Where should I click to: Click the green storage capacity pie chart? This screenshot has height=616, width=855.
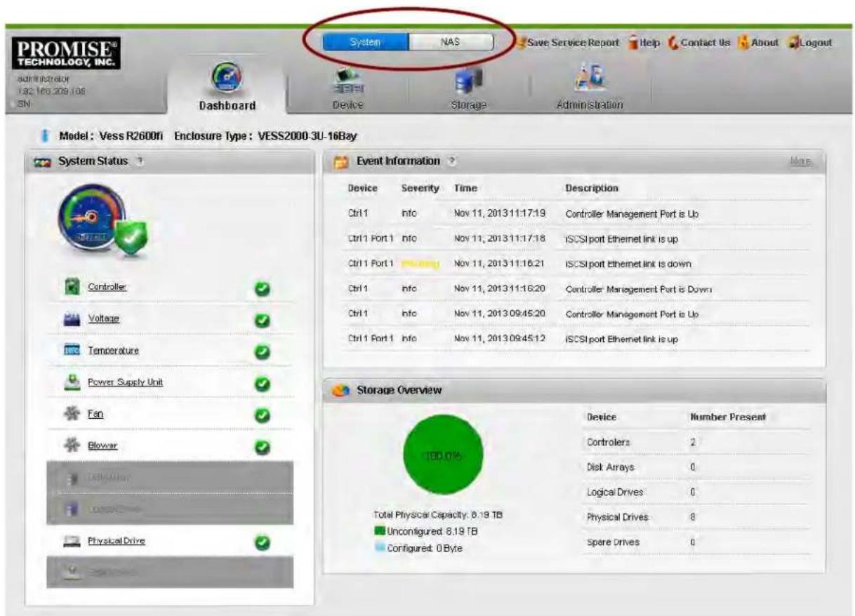(x=444, y=454)
